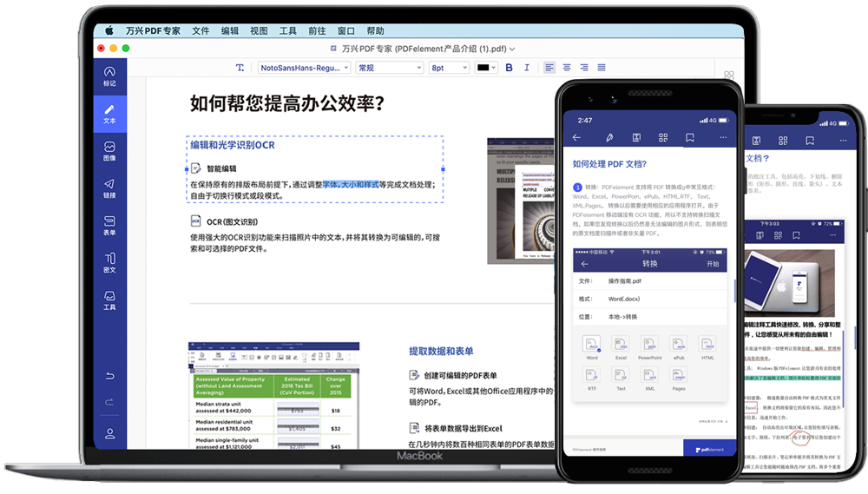Tap the back arrow in 转换 screen header
This screenshot has width=868, height=494.
point(584,264)
